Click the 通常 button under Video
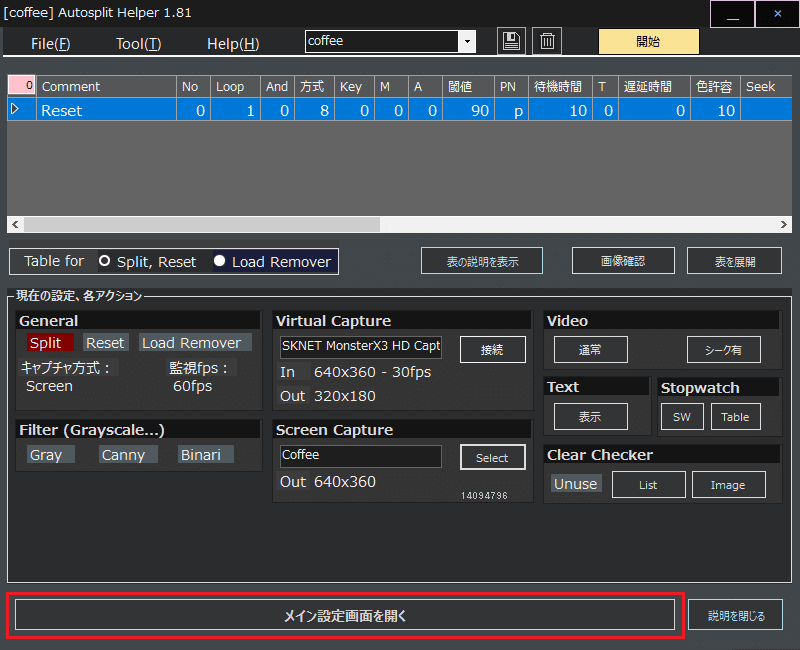The height and width of the screenshot is (650, 800). pyautogui.click(x=591, y=349)
